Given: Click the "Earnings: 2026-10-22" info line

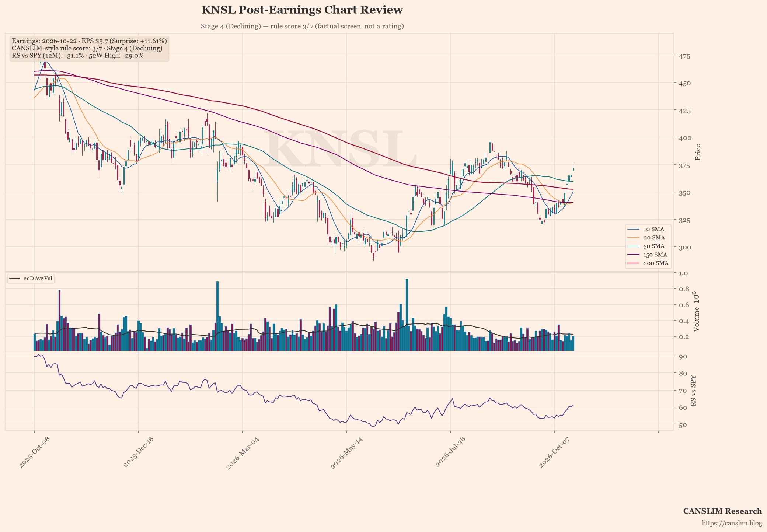Looking at the screenshot, I should [89, 41].
